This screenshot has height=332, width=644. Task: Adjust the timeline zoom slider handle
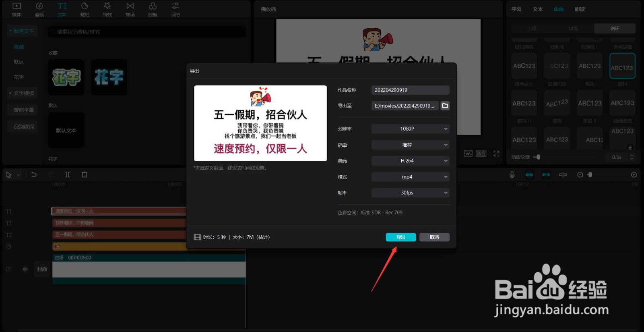click(590, 175)
